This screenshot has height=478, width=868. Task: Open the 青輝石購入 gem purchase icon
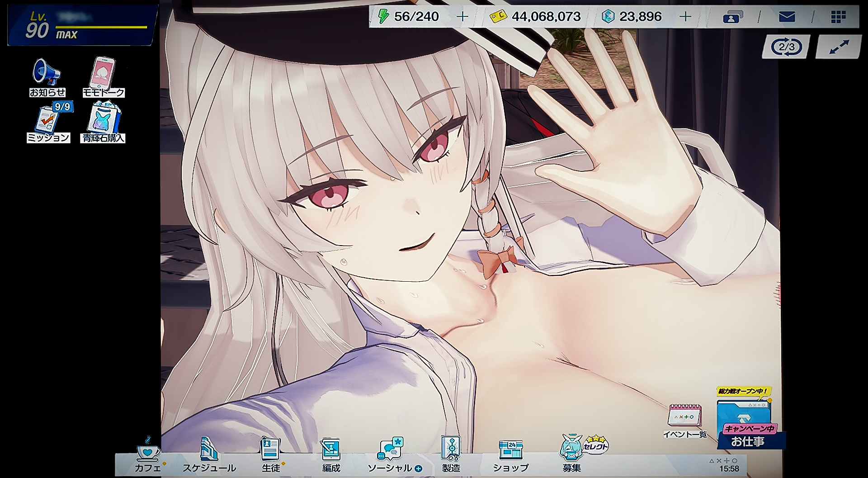pos(103,122)
